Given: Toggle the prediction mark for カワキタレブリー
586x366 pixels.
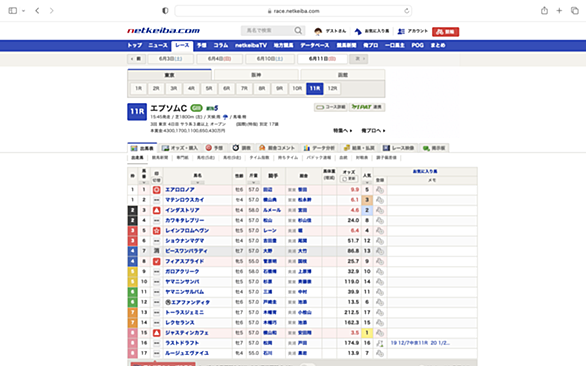Looking at the screenshot, I should pyautogui.click(x=157, y=221).
